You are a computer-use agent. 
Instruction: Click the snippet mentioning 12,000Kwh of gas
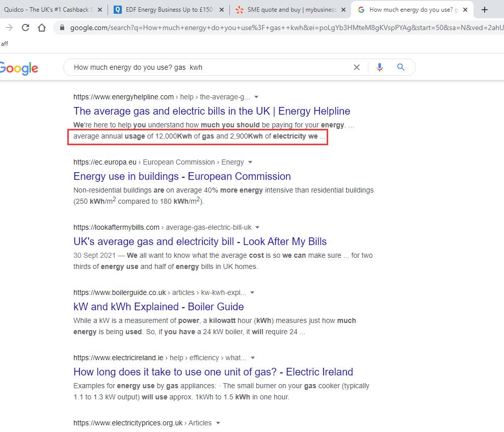tap(199, 137)
